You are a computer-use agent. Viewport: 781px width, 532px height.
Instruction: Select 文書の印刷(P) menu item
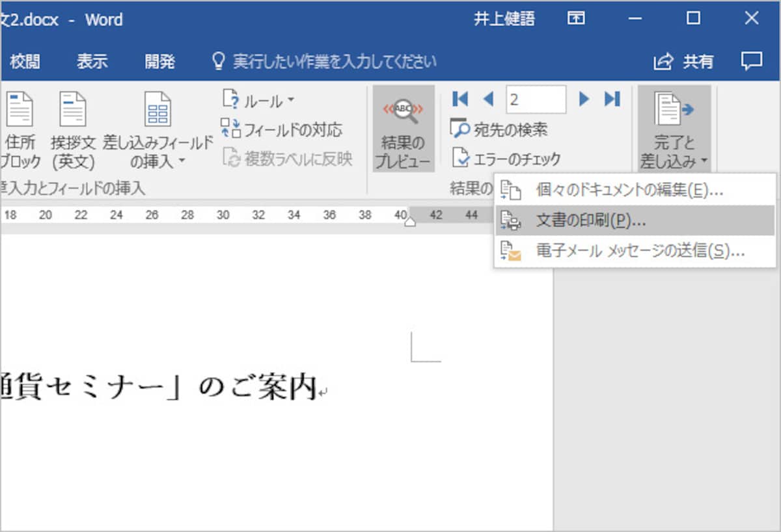point(635,220)
